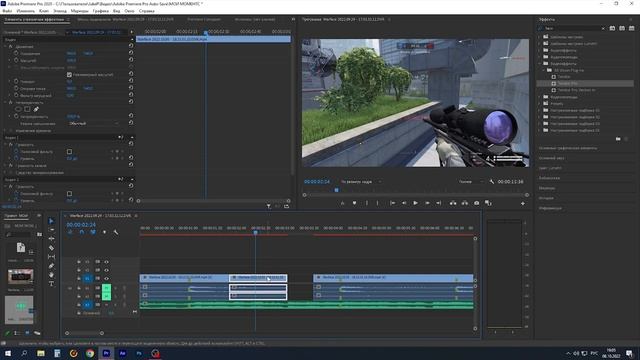Expand the first folder in Effects panel

click(x=540, y=37)
